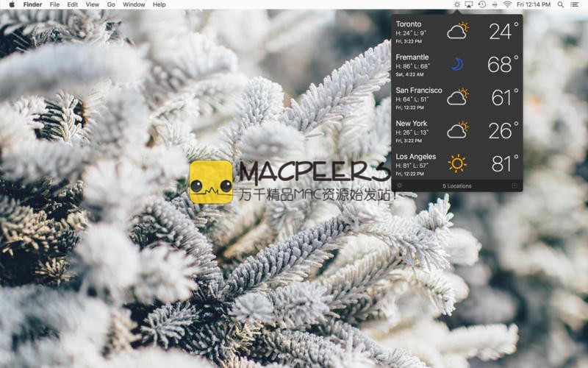Click Toronto's 24° temperature

coord(503,31)
